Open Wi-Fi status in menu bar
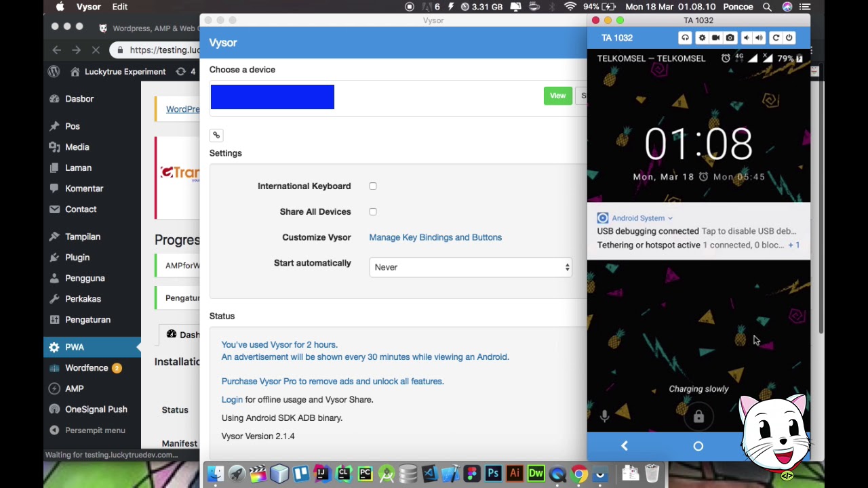This screenshot has height=488, width=868. (x=570, y=7)
